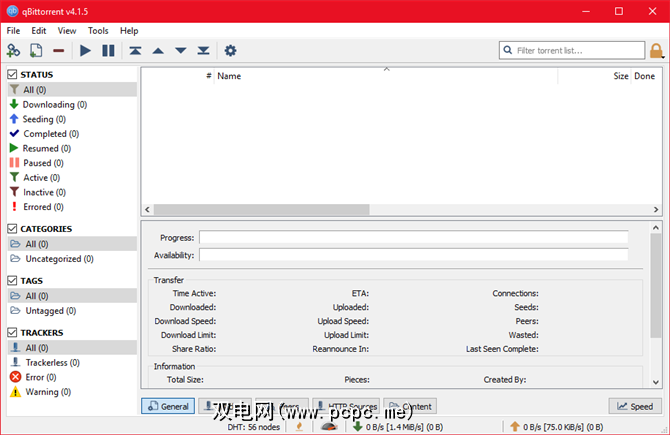Click download speed in status bar

tap(398, 426)
